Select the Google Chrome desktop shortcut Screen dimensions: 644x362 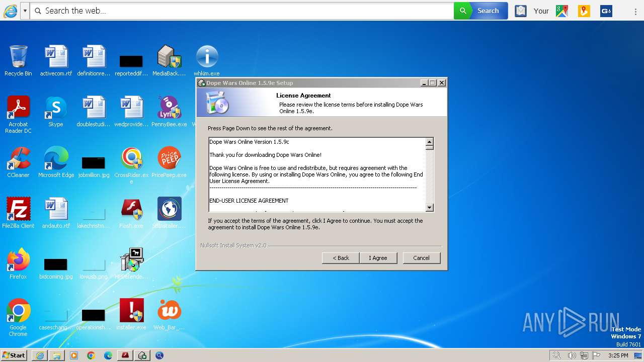tap(18, 318)
